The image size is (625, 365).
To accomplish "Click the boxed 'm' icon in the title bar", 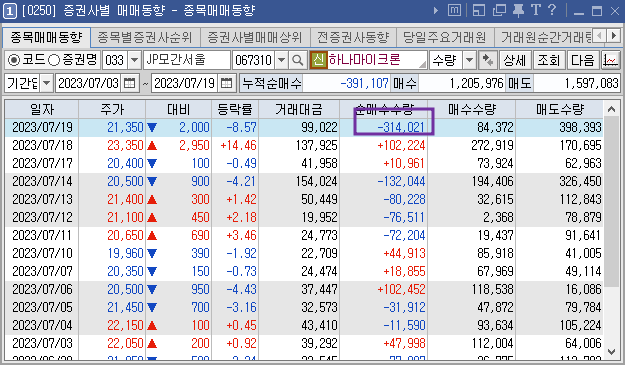I will point(454,10).
